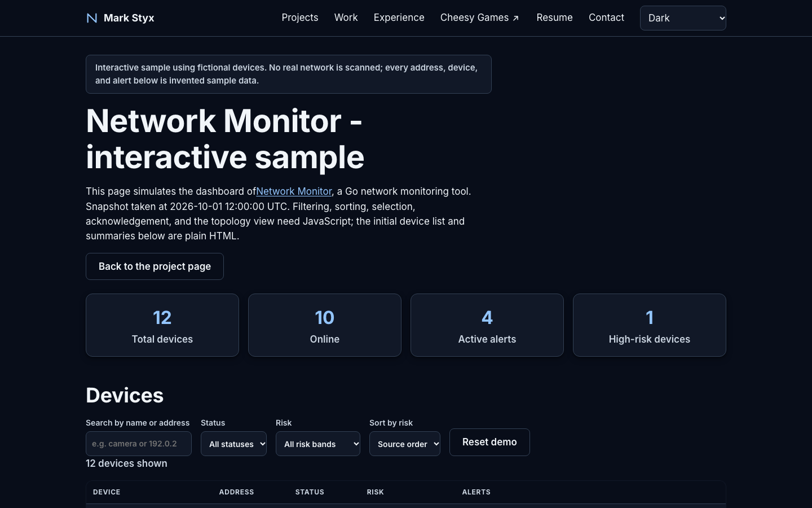
Task: Select the 4 Active alerts card
Action: (x=487, y=325)
